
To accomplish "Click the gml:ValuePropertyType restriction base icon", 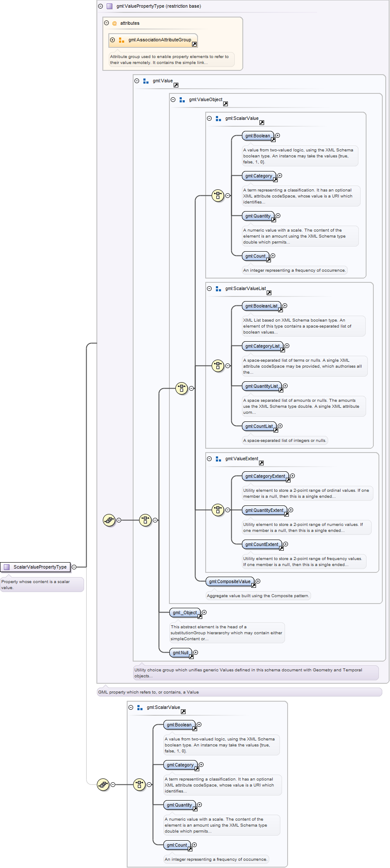I will pyautogui.click(x=110, y=6).
